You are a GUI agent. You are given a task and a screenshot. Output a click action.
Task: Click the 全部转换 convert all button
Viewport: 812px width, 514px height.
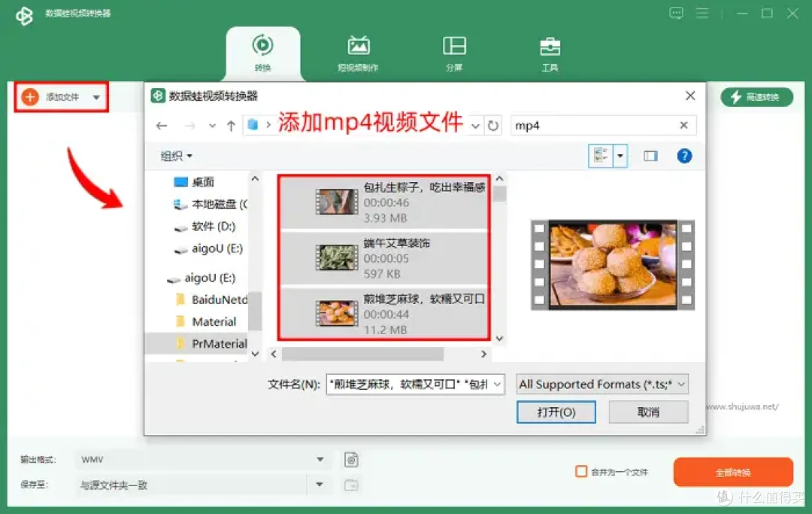[733, 472]
